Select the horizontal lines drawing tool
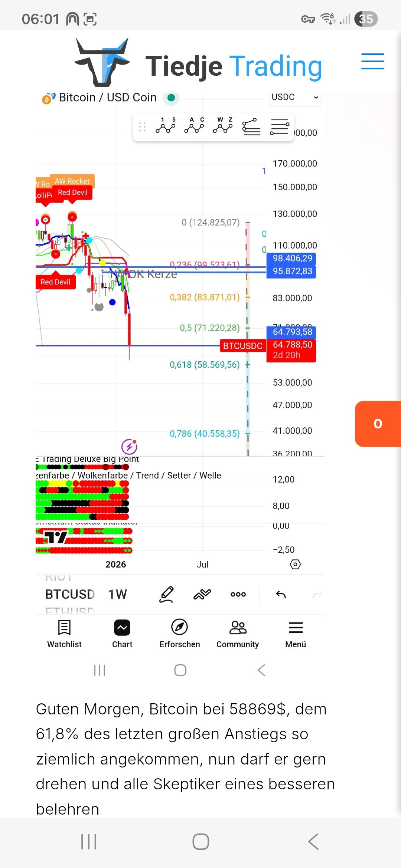The image size is (401, 868). click(x=280, y=127)
